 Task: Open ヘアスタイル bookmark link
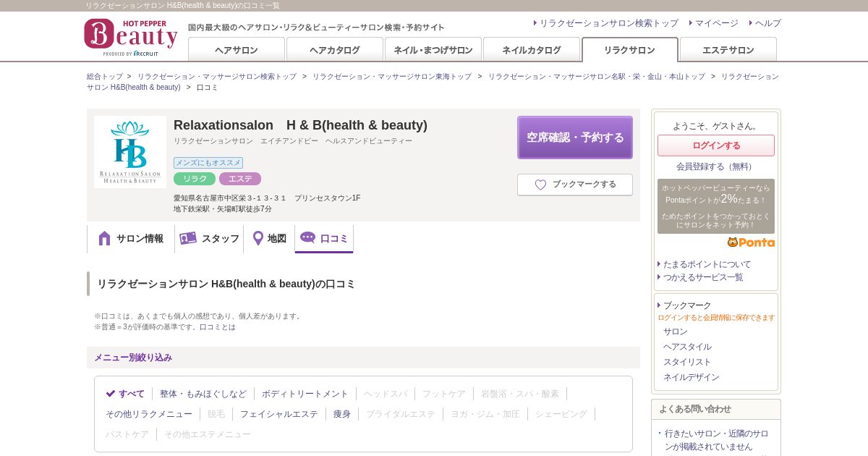point(687,347)
